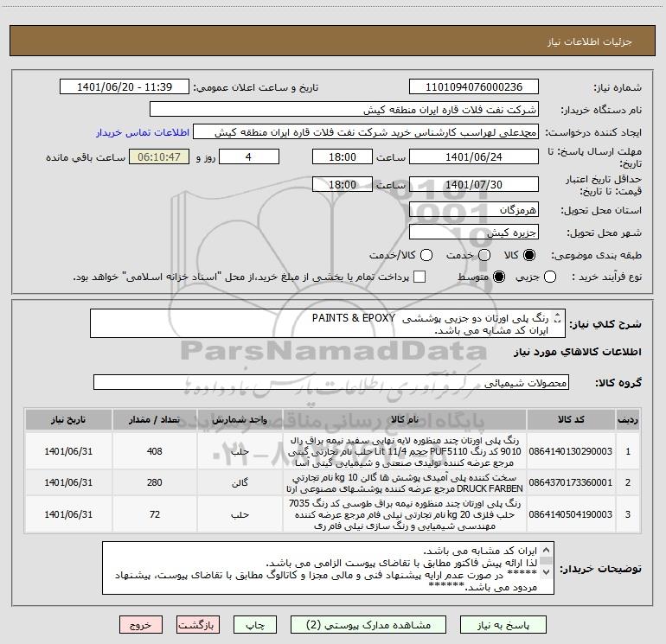This screenshot has height=644, width=666.
Task: Click the چاپ print button
Action: pyautogui.click(x=255, y=625)
